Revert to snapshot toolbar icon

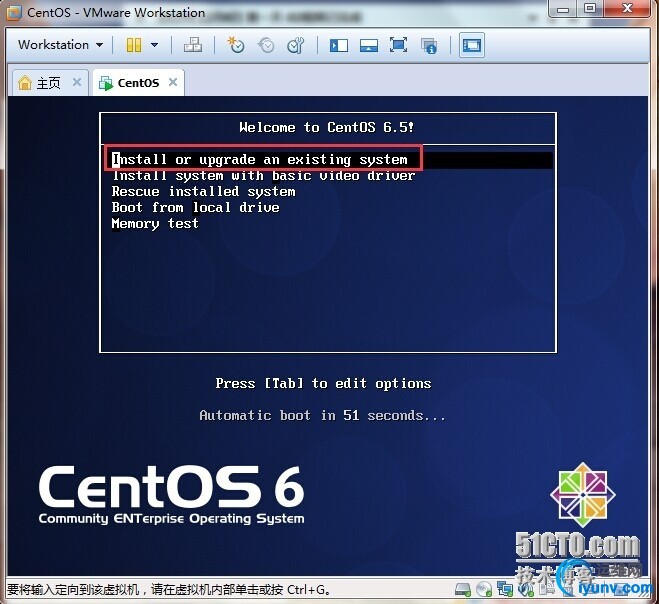pyautogui.click(x=266, y=45)
